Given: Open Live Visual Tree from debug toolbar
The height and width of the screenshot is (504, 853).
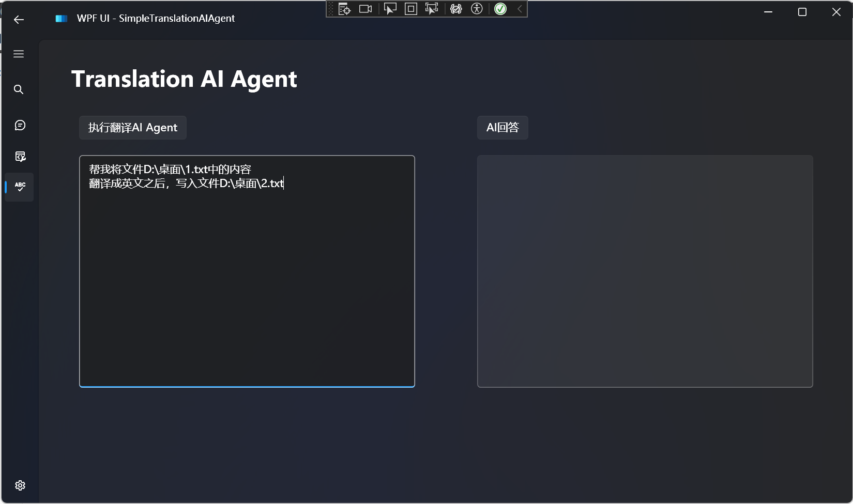Looking at the screenshot, I should (344, 9).
